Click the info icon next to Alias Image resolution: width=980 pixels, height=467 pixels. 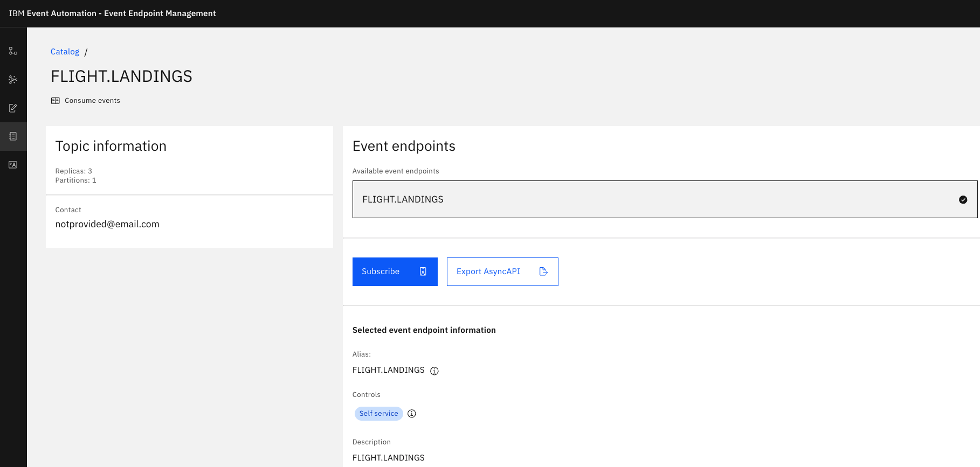[434, 371]
